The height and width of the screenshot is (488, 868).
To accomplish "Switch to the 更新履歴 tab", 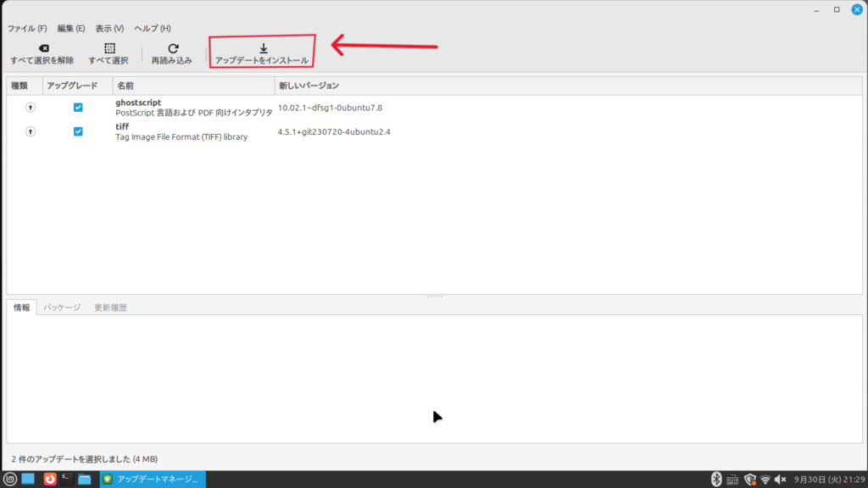I will pyautogui.click(x=110, y=308).
